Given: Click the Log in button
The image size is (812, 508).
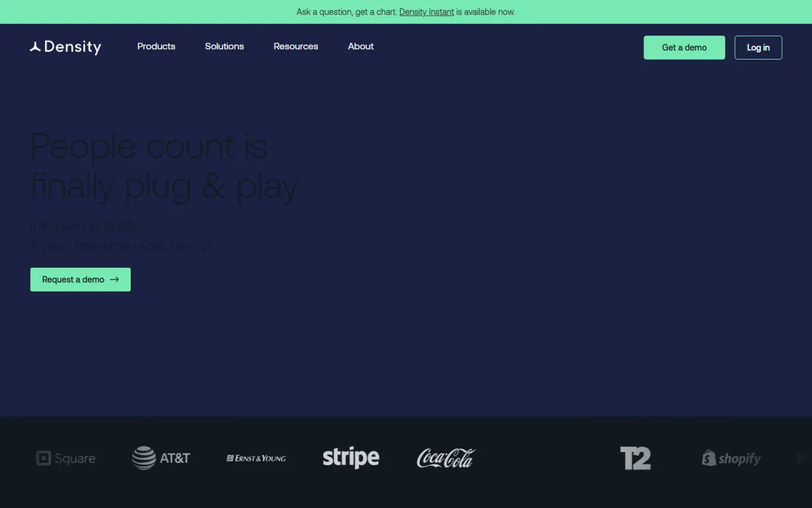Looking at the screenshot, I should 758,48.
